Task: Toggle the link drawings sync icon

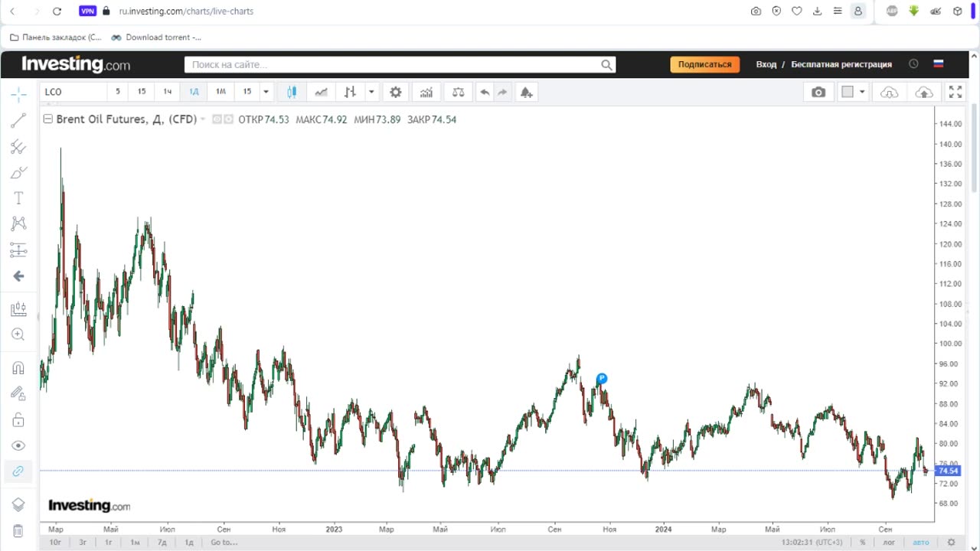Action: click(x=18, y=471)
